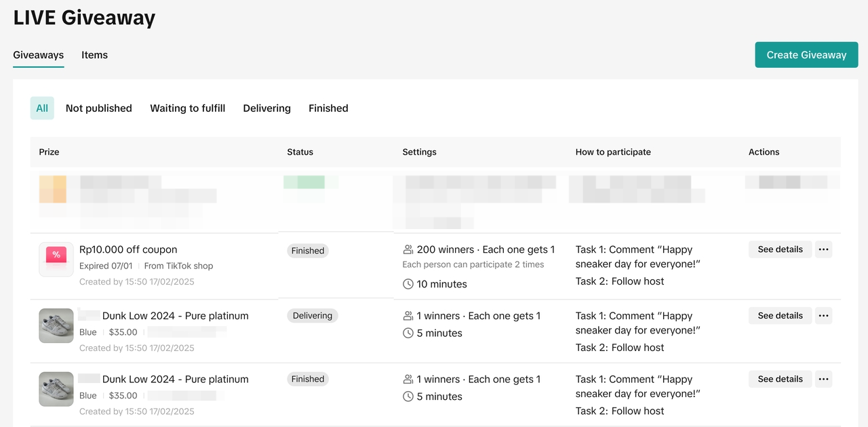Click the winners icon in Delivering row
The image size is (868, 427).
coord(408,316)
